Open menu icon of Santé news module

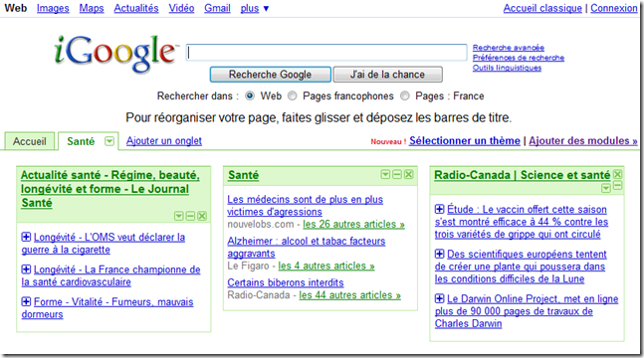point(385,174)
